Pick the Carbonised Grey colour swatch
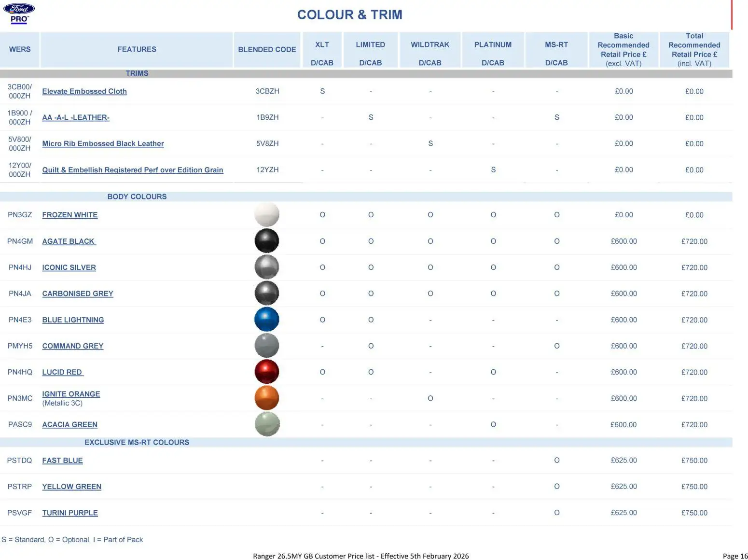Screen dimensions: 748x560 click(267, 294)
